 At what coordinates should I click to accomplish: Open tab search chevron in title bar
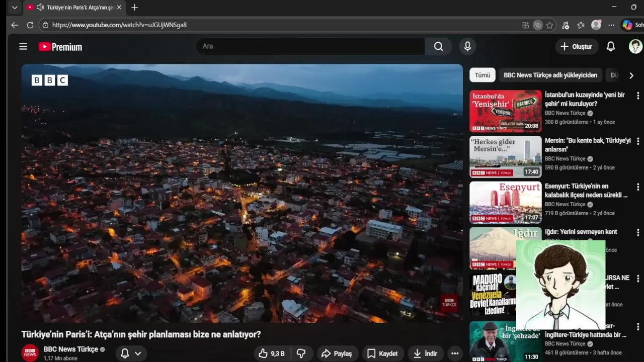(x=15, y=8)
